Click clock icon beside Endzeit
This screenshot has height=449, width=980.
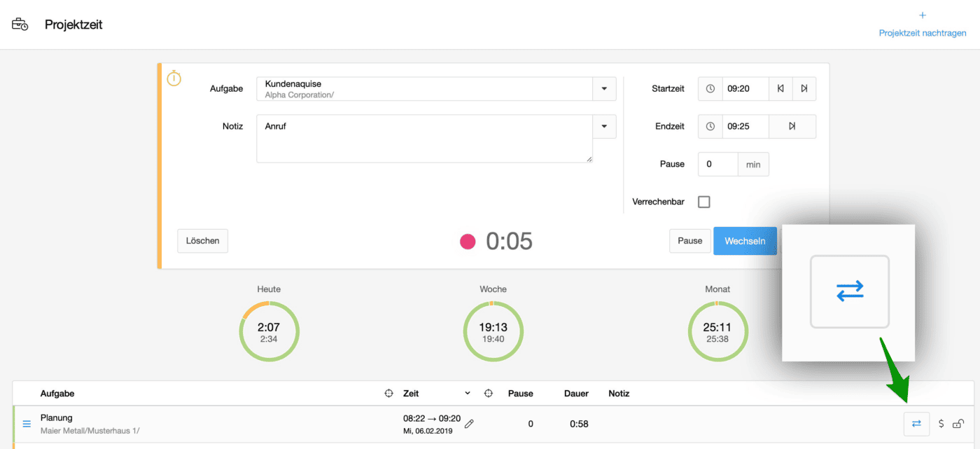click(x=710, y=127)
